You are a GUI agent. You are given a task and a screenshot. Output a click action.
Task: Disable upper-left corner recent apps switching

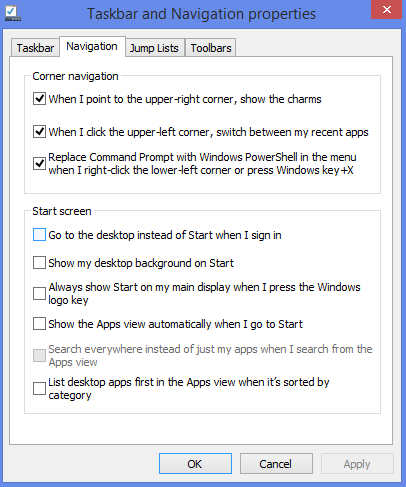[x=39, y=132]
